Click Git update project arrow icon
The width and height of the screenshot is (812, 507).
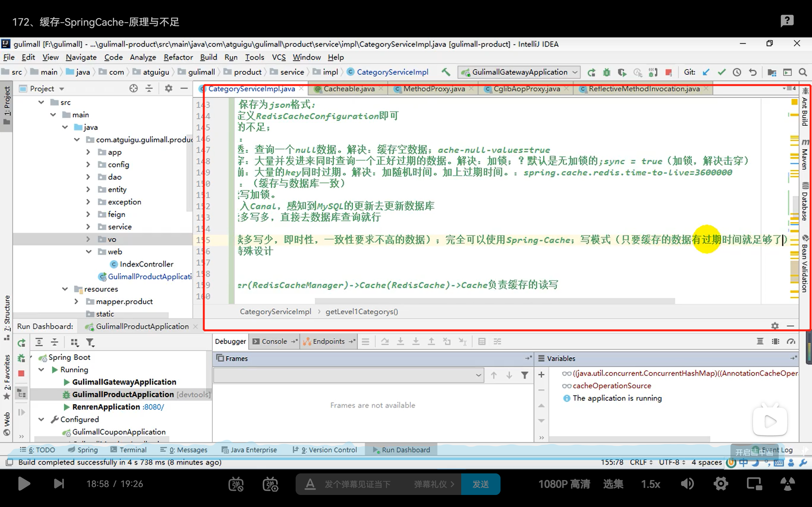(706, 72)
